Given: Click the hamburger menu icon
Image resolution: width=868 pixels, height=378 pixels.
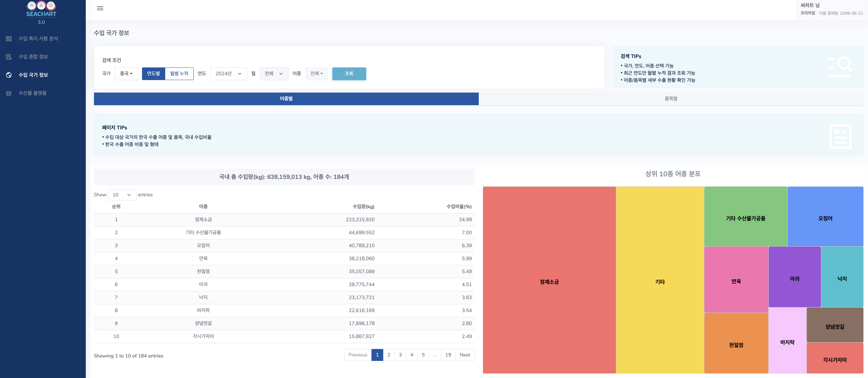Looking at the screenshot, I should click(100, 8).
